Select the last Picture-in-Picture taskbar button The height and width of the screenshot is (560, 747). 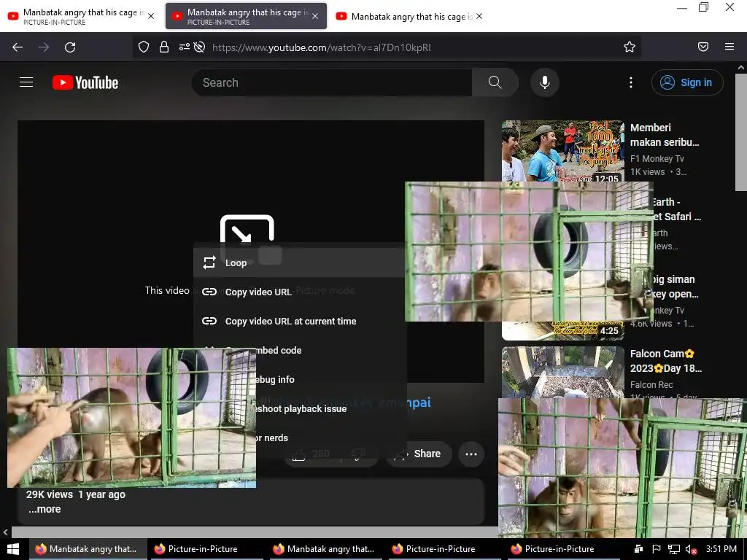[x=564, y=549]
